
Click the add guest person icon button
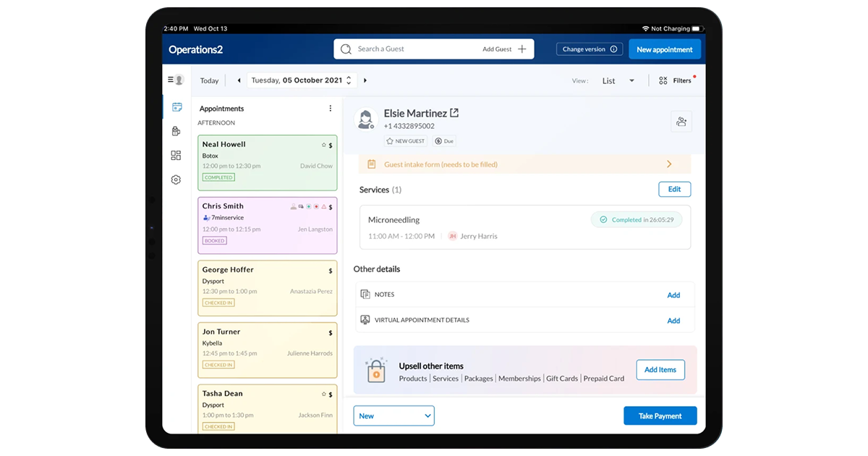coord(681,122)
